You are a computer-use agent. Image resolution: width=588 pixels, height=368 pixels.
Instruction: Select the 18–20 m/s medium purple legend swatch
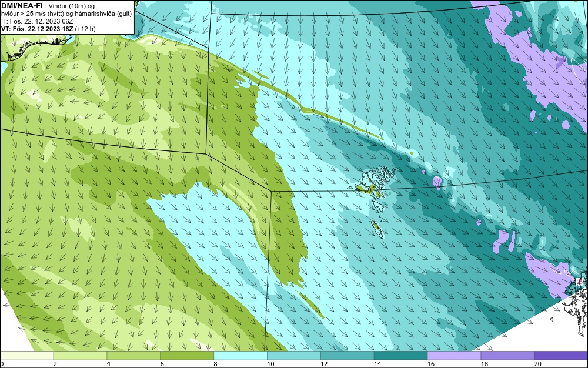pos(507,355)
